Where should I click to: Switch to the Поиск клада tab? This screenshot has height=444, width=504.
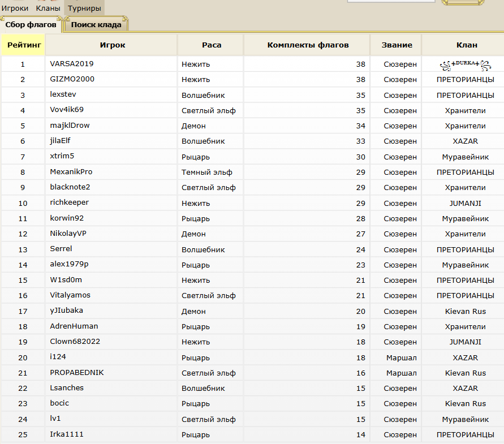[x=96, y=25]
